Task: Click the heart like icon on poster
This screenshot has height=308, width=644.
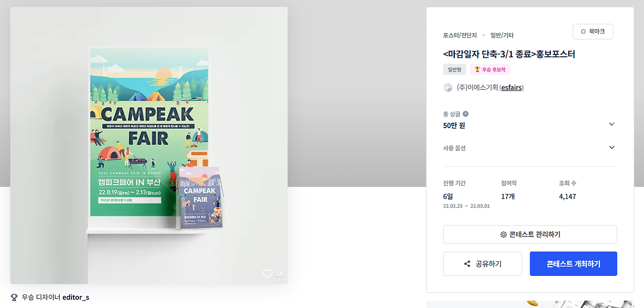Action: click(x=268, y=274)
